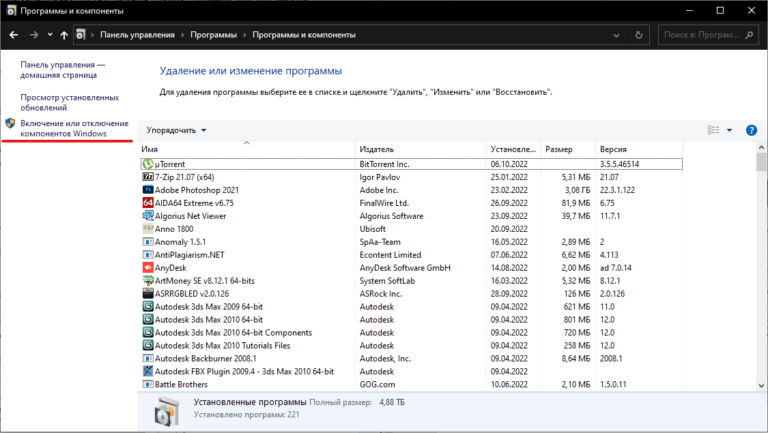Select the Adobe Photoshop 2021 icon
Screen dimensions: 768x433
click(148, 189)
